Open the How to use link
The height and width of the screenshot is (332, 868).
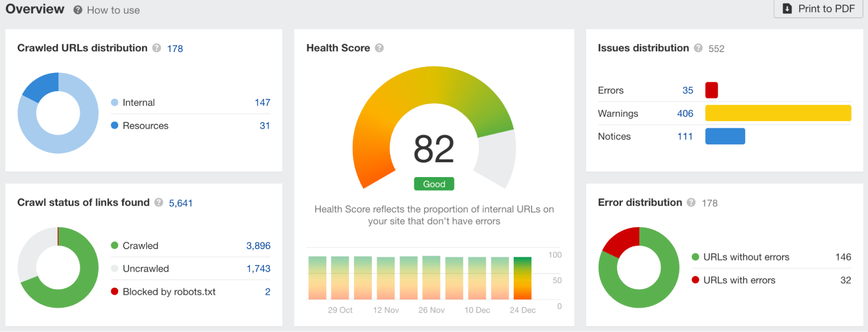[x=113, y=10]
